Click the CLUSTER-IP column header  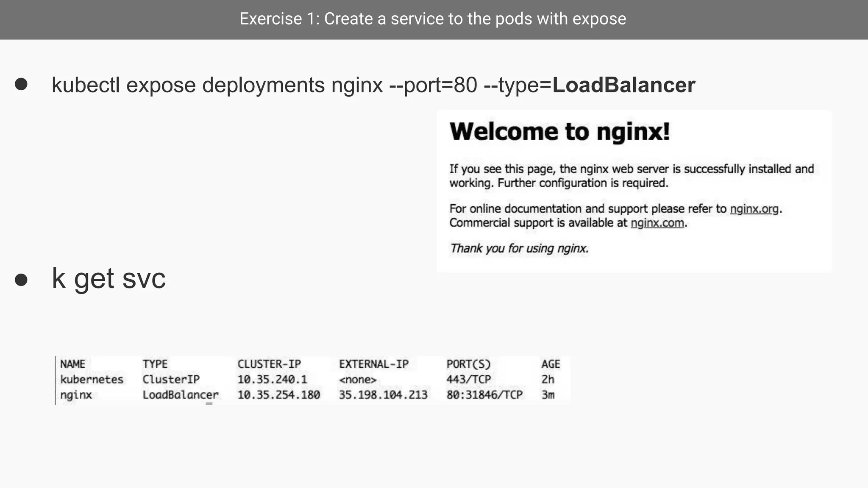point(269,364)
